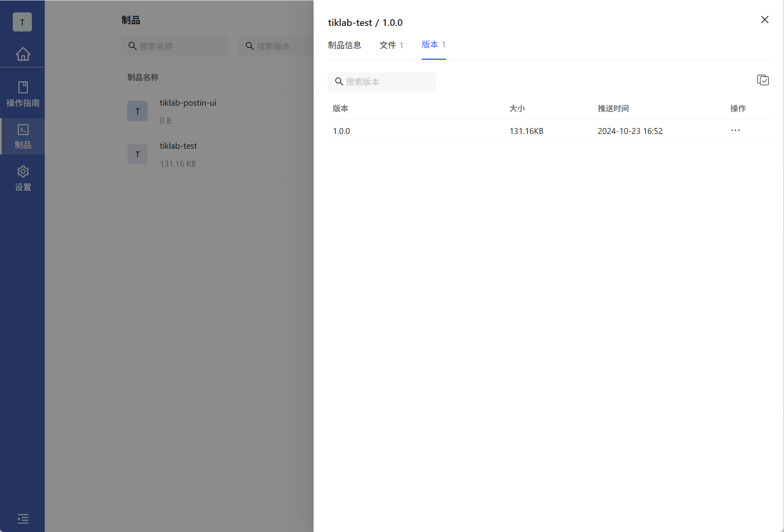Select the 制品 sidebar item
The image size is (784, 532).
[x=23, y=136]
